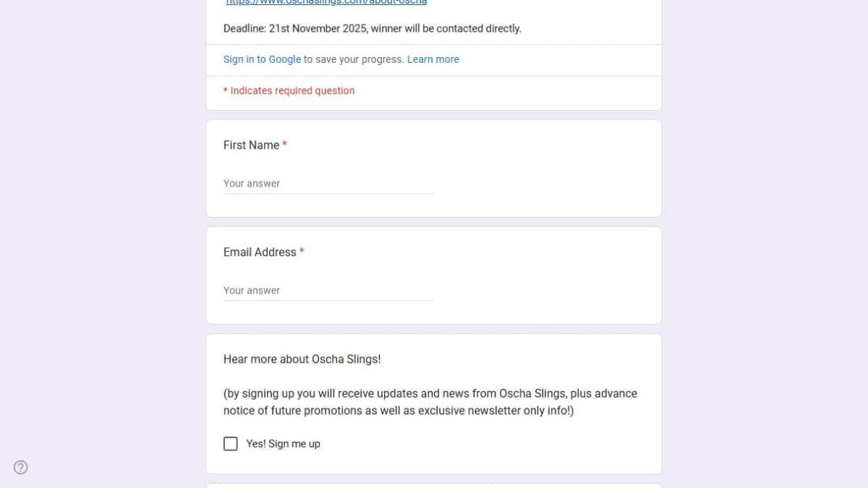
Task: Click the 'winner will be contacted directly' text
Action: [446, 29]
